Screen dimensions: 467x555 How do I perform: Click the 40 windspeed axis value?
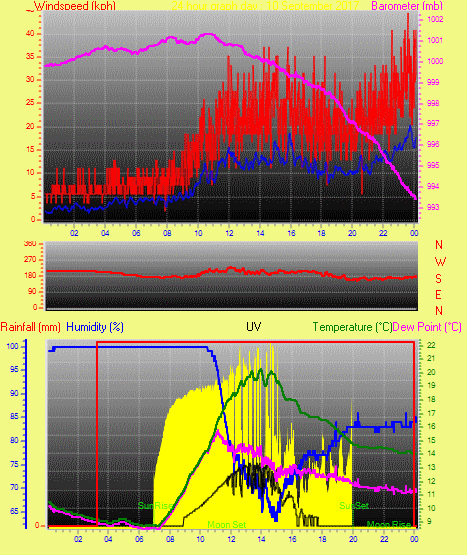tap(30, 34)
